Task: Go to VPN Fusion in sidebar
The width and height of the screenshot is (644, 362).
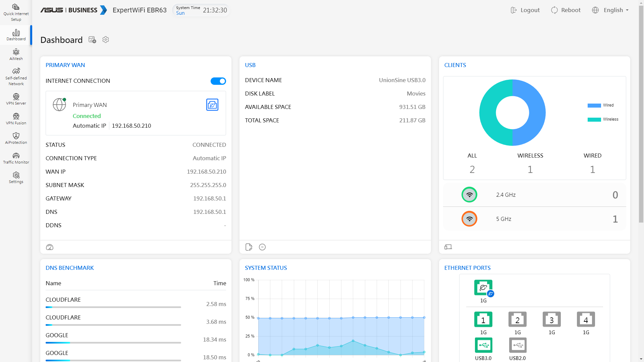Action: tap(16, 119)
